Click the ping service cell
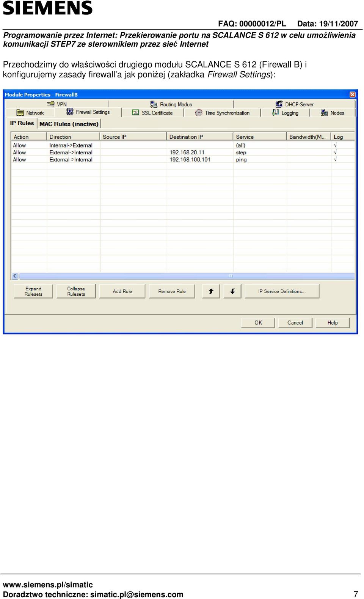The width and height of the screenshot is (364, 599). click(260, 159)
